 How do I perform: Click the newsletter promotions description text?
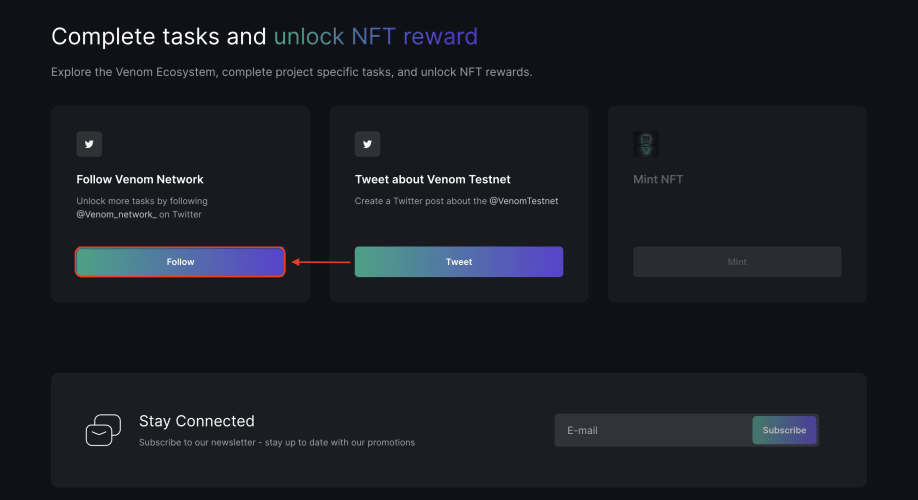click(277, 443)
